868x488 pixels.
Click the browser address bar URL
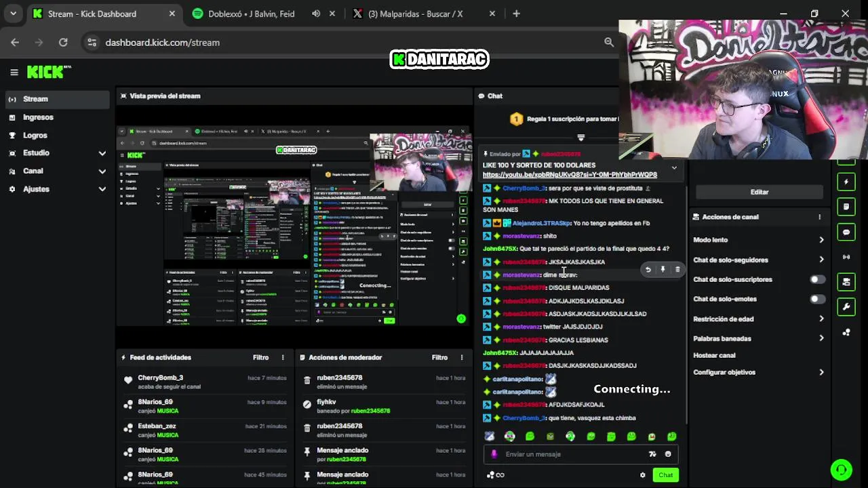(163, 42)
